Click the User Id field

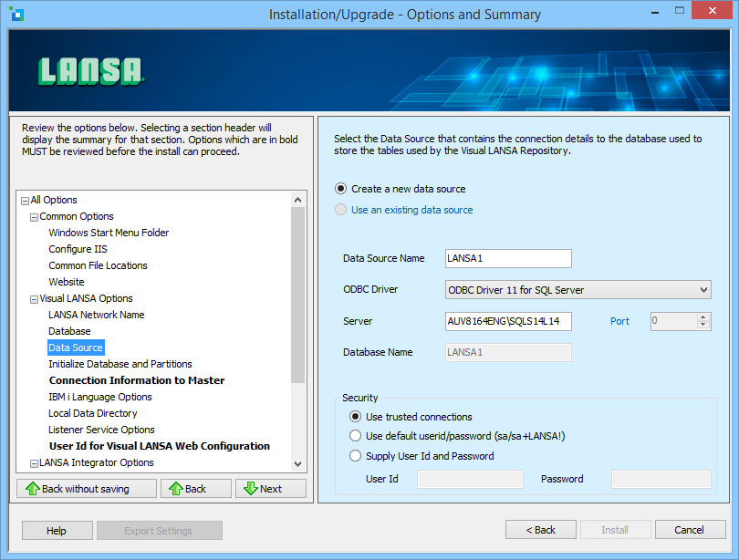tap(470, 479)
